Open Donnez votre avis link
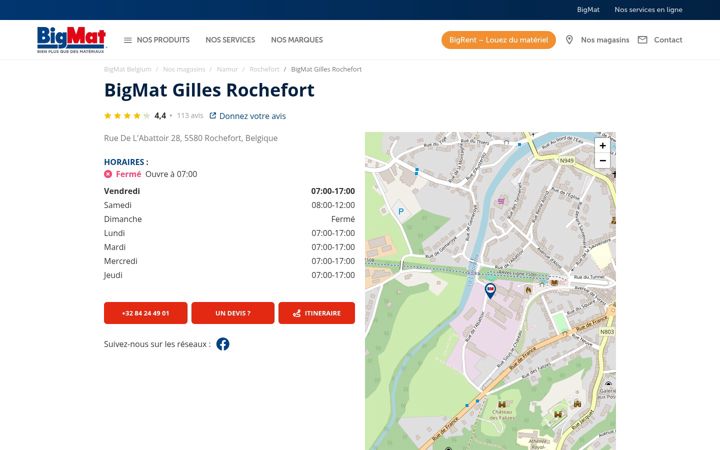 [x=252, y=116]
